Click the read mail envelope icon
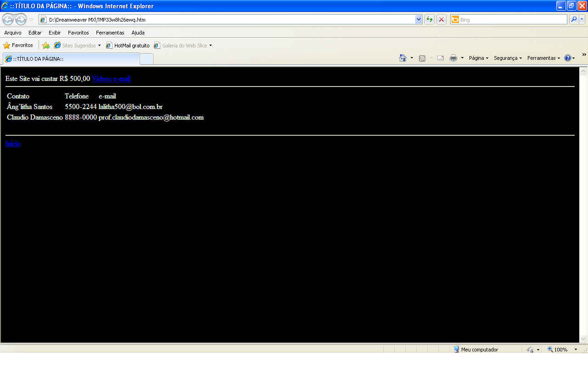Image resolution: width=588 pixels, height=368 pixels. click(x=441, y=58)
